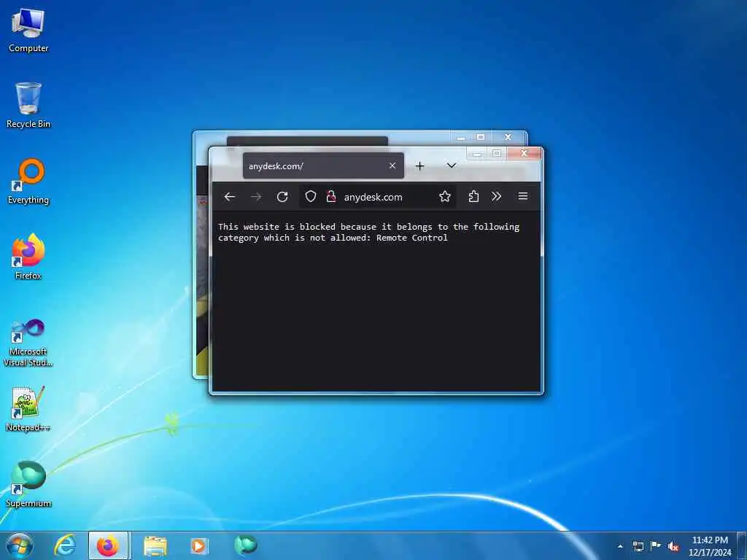747x560 pixels.
Task: Maximize the front Firefox window
Action: tap(497, 153)
